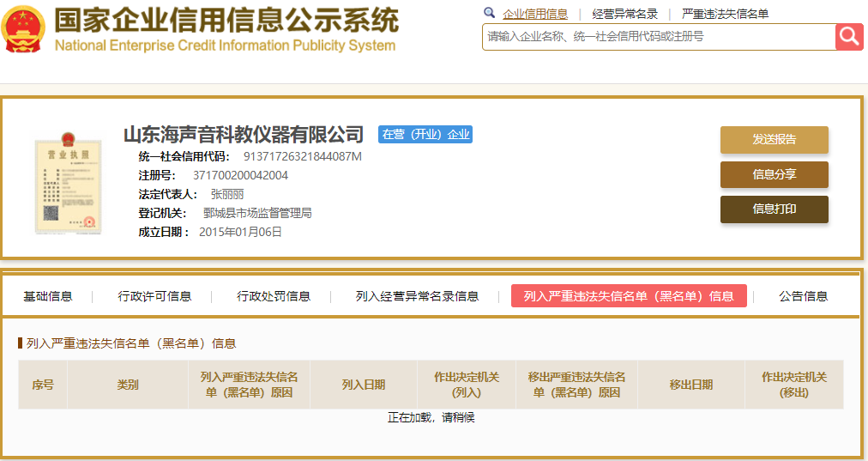The image size is (868, 461).
Task: Click the 序号 column header
Action: [43, 385]
